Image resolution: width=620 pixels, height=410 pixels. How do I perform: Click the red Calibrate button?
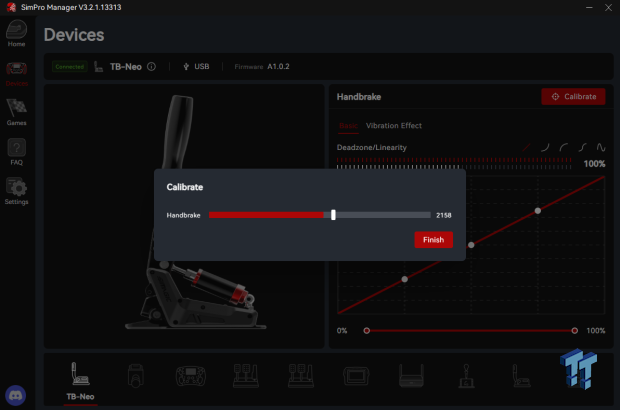click(x=573, y=96)
